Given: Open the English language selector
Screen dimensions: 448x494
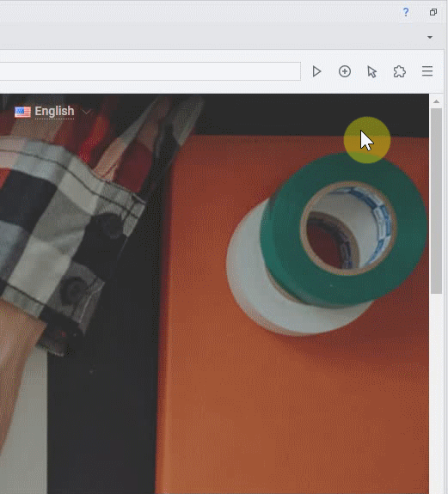Looking at the screenshot, I should pos(54,112).
